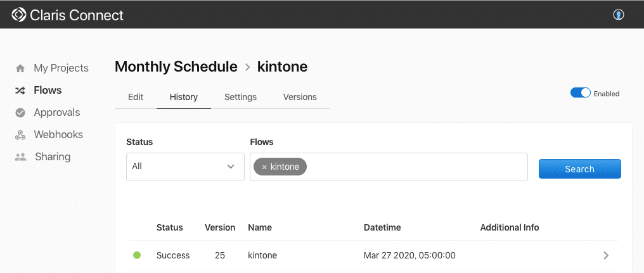Click the Claris Connect logo icon
This screenshot has height=273, width=644.
click(x=19, y=15)
